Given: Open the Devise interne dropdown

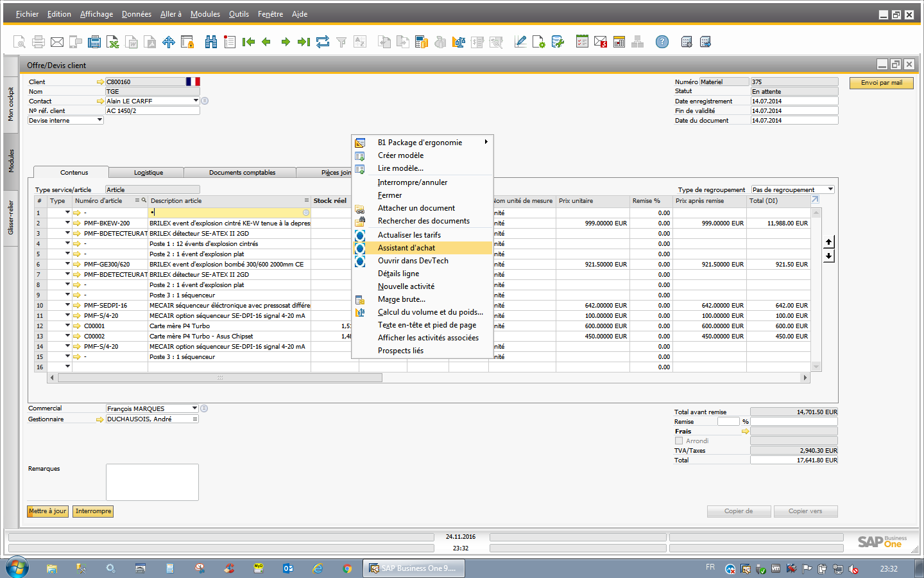Looking at the screenshot, I should pos(99,120).
